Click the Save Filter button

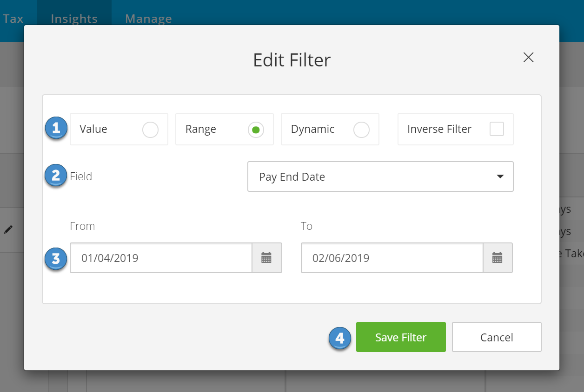pyautogui.click(x=401, y=337)
